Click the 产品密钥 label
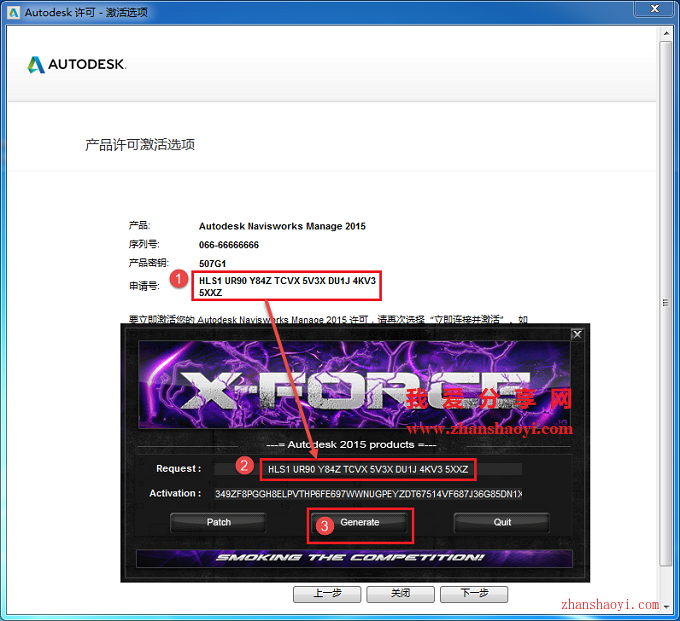 [148, 263]
